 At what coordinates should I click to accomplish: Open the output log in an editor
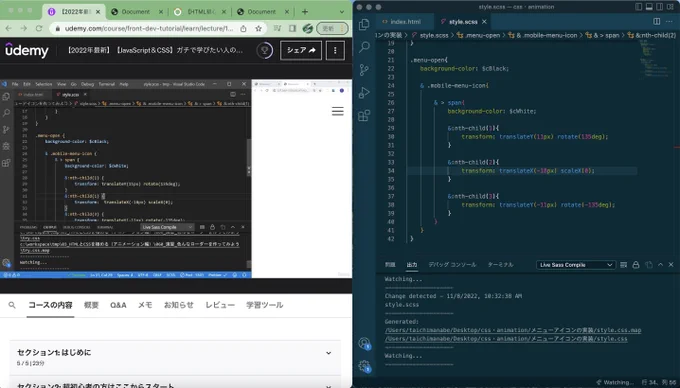tap(648, 264)
